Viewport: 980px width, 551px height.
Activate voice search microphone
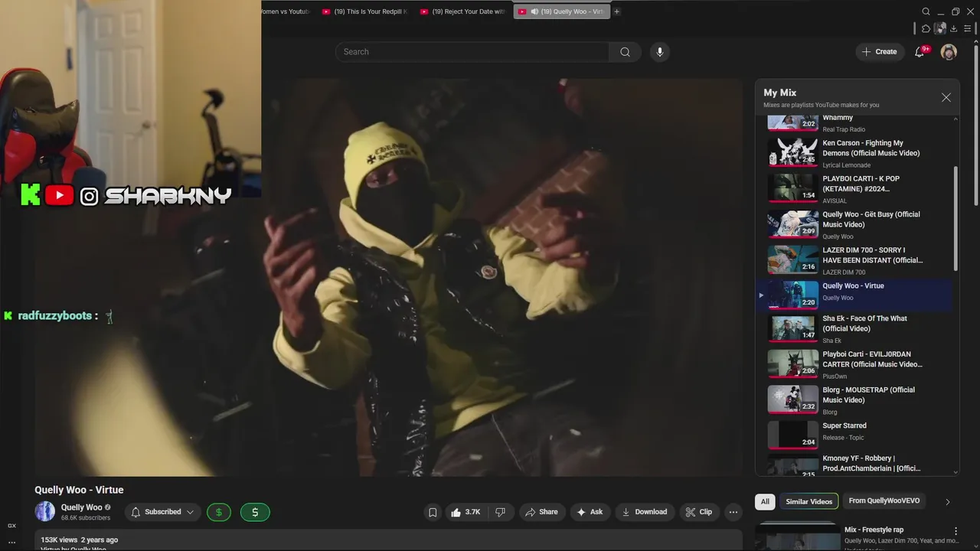(659, 52)
